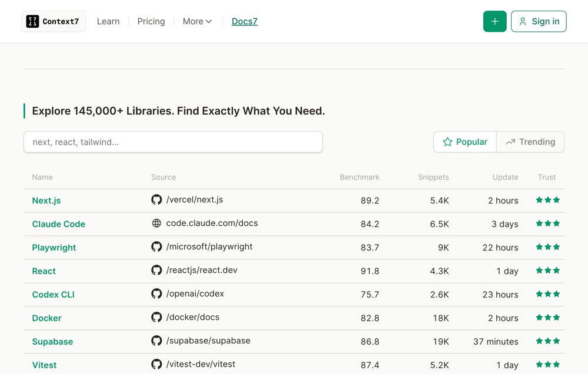The height and width of the screenshot is (374, 588).
Task: Open the Claude Code library
Action: pos(58,224)
